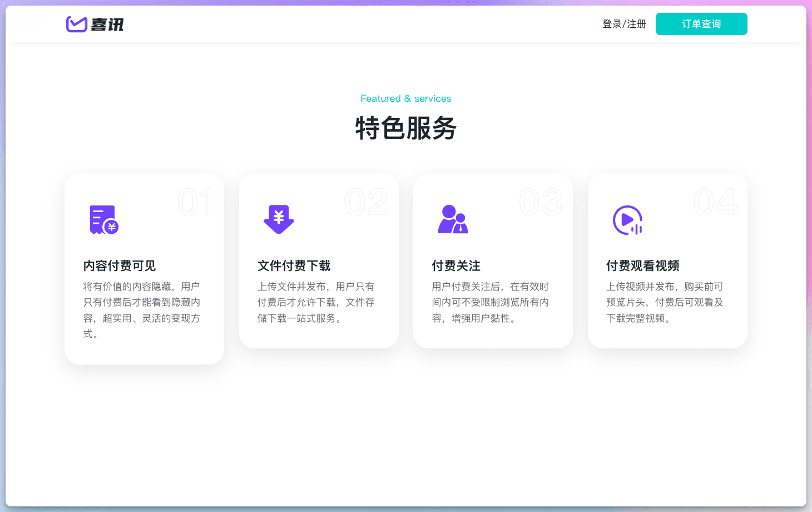The image size is (812, 512).
Task: Click description starting 上传文件并发布
Action: pos(316,302)
